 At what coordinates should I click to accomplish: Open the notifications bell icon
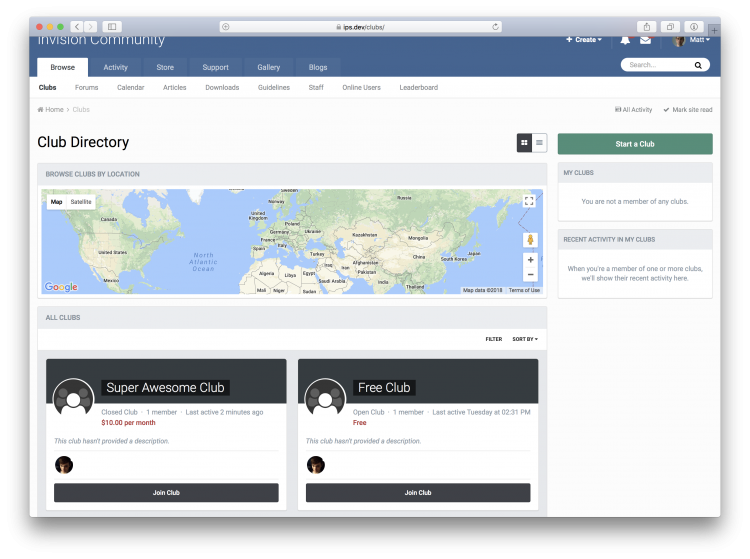[625, 40]
